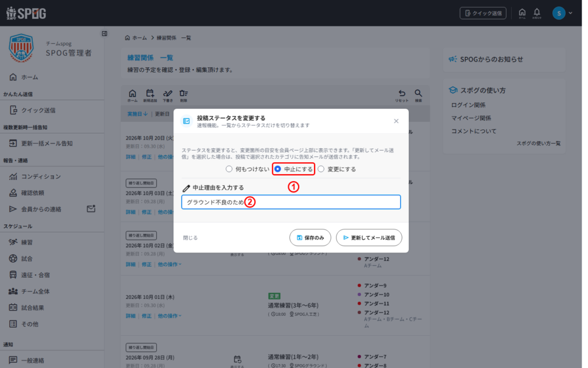
Task: Click 修正 for 2026年10月01日 entry
Action: tap(146, 316)
